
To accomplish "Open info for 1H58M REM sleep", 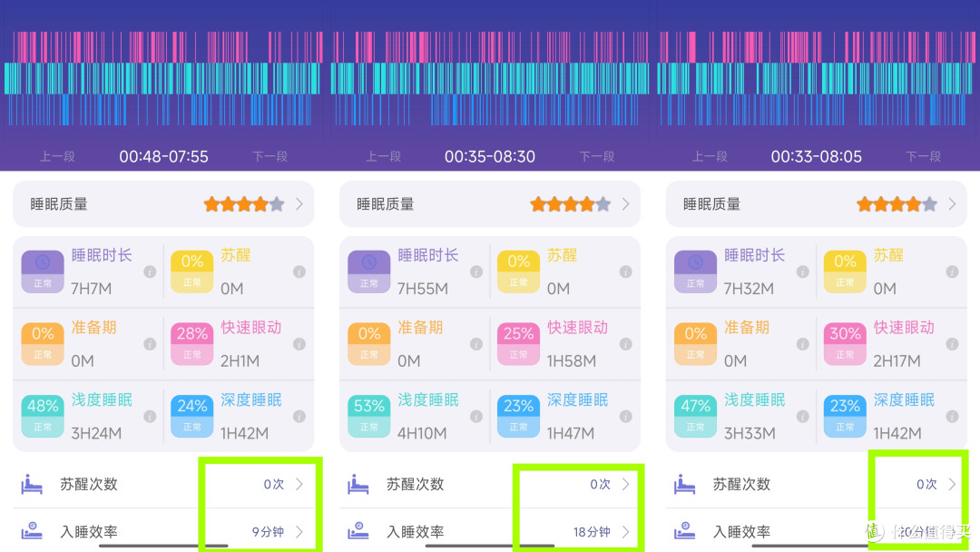I will pos(625,344).
